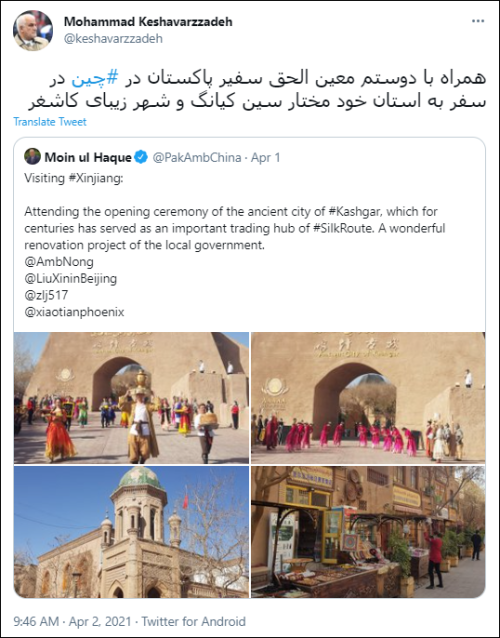Click the #Kashgar hashtag
Screen dimensions: 500x638
tap(354, 212)
